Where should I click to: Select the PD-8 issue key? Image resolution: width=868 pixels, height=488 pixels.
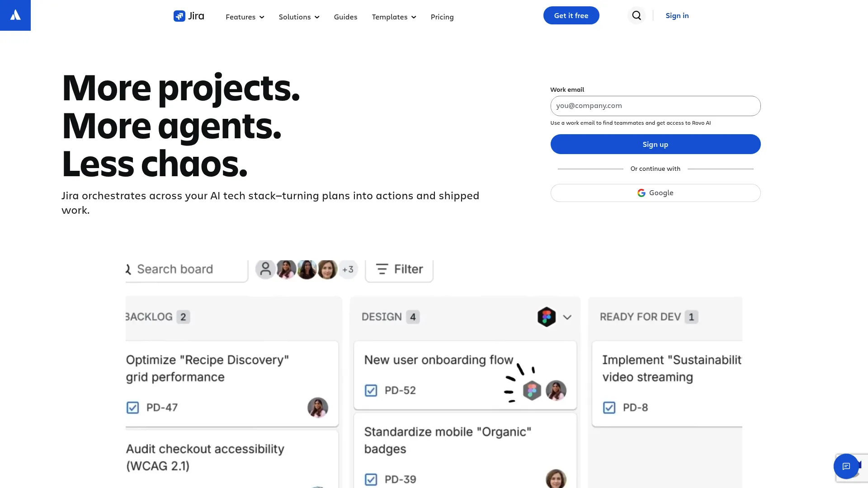point(635,408)
